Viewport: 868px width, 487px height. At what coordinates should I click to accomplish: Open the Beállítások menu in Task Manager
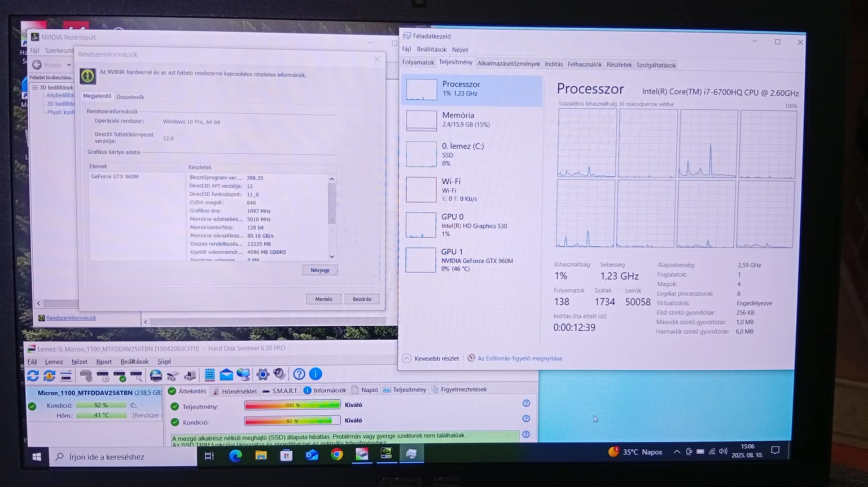pos(431,49)
